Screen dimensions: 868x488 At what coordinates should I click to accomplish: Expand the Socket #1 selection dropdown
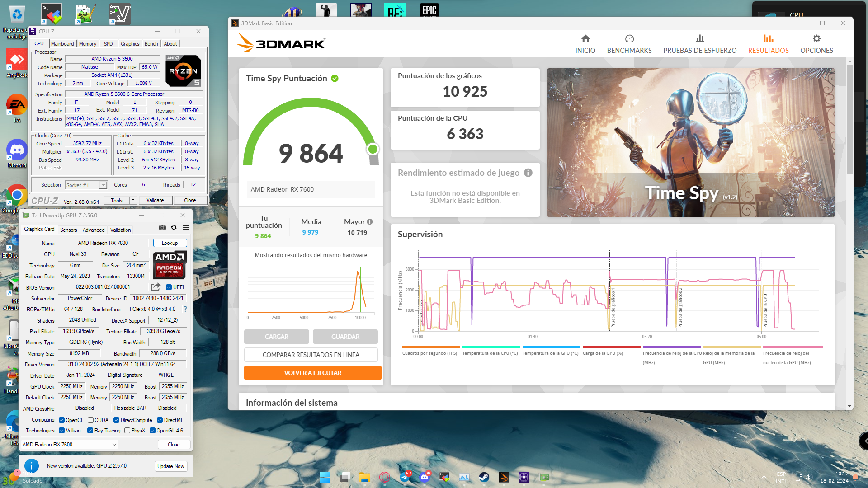103,185
